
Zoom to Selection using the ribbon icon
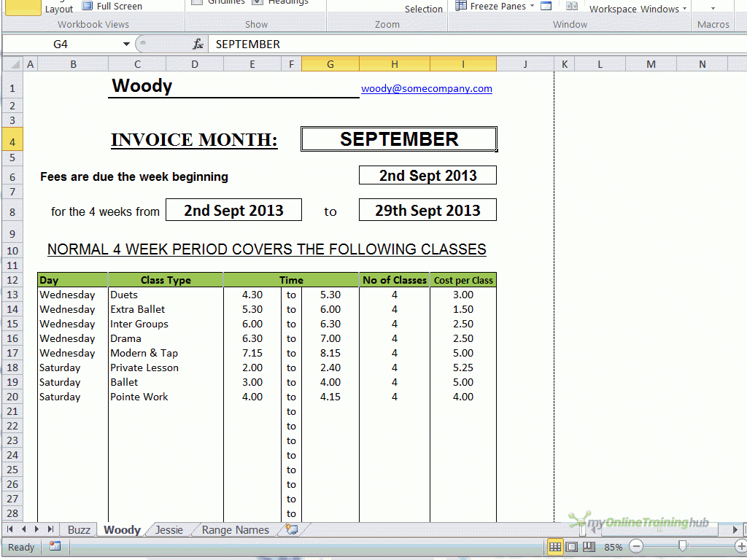coord(422,7)
